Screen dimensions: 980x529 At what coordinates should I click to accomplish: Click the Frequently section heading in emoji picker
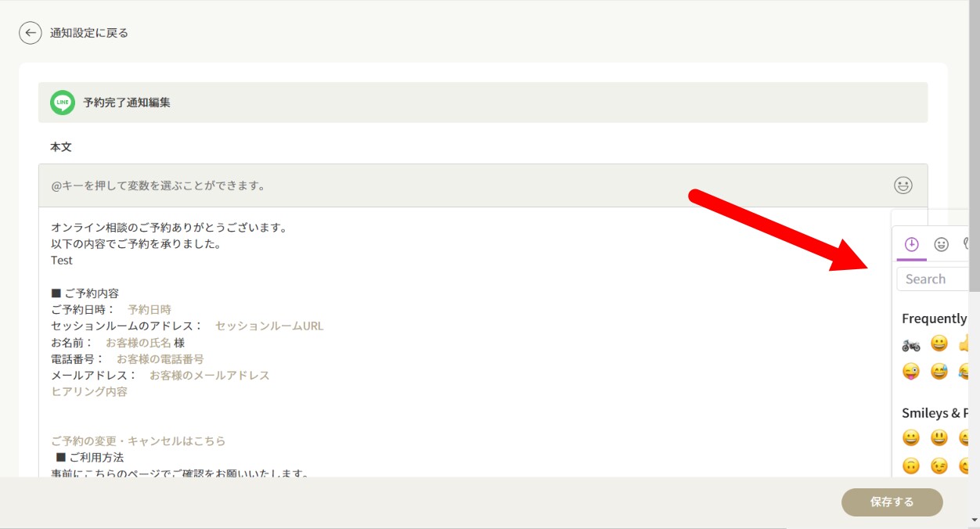coord(935,318)
